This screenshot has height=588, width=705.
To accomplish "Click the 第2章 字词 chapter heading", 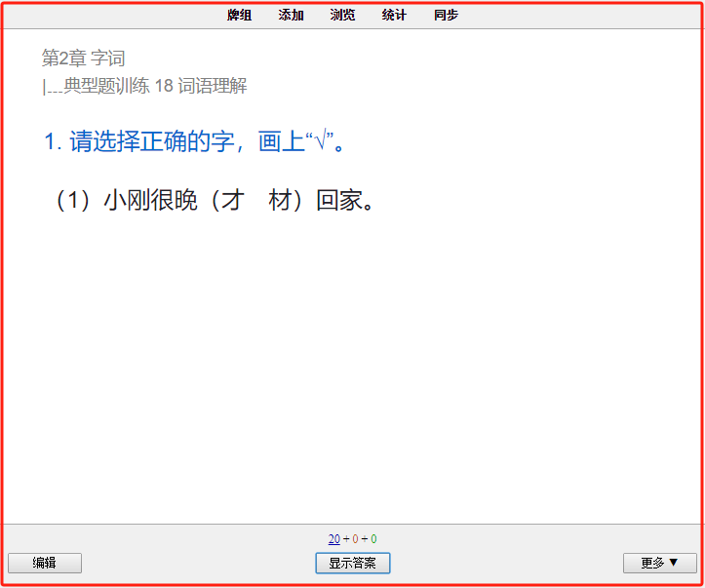I will [x=84, y=58].
